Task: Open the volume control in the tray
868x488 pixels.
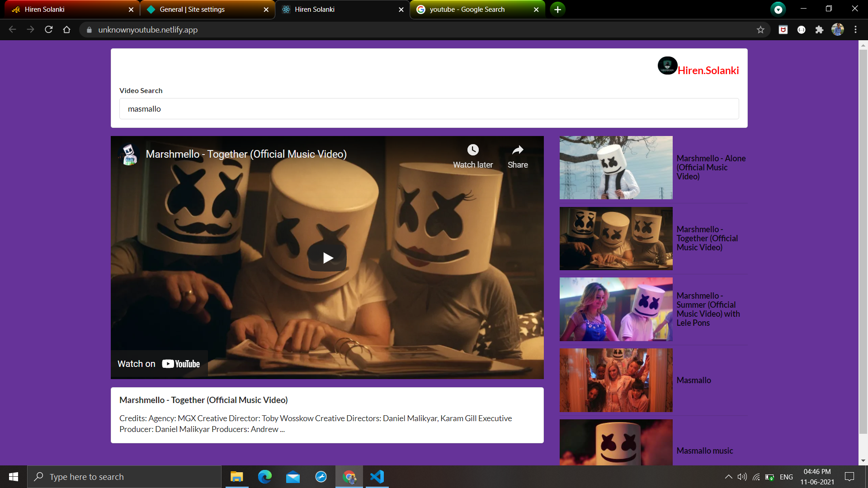Action: 742,477
